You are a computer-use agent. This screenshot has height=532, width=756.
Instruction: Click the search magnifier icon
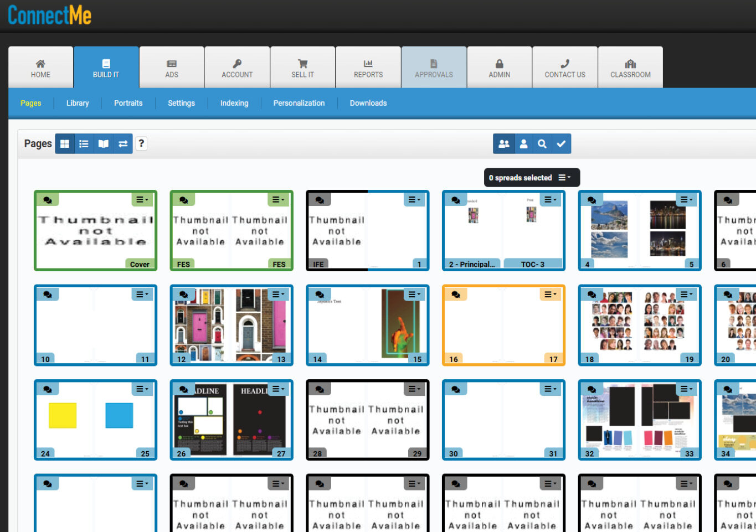pos(542,144)
